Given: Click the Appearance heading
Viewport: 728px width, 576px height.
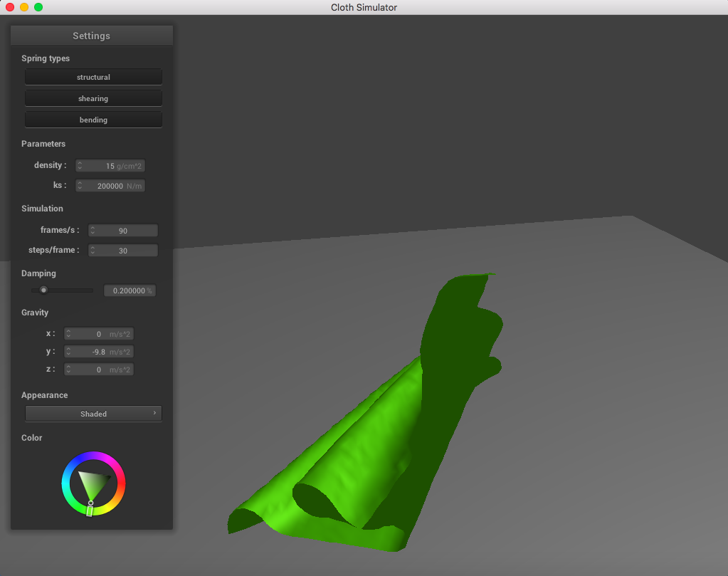Looking at the screenshot, I should [45, 395].
